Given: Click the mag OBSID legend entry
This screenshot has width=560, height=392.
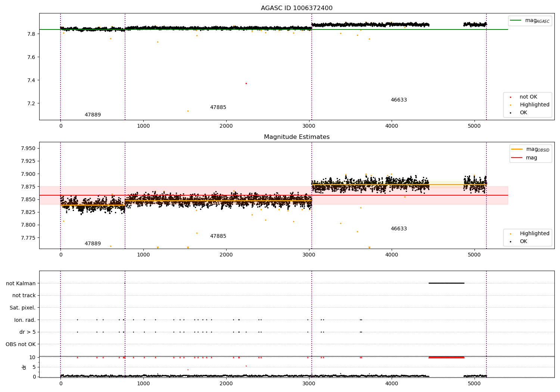Looking at the screenshot, I should pos(530,149).
